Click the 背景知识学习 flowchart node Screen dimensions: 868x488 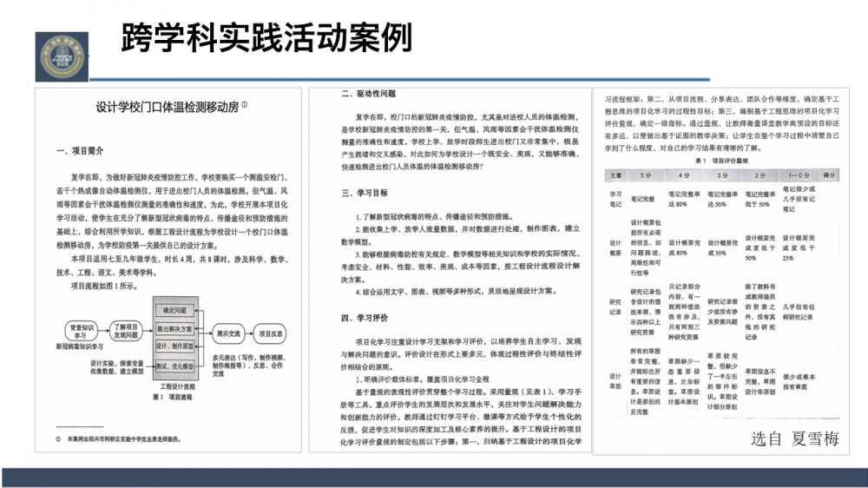point(79,330)
